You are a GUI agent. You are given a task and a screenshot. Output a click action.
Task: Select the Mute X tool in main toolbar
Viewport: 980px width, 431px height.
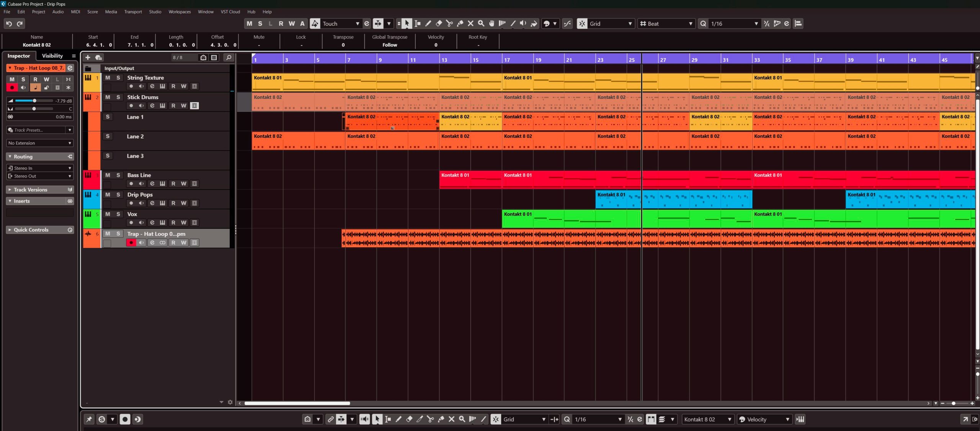click(x=470, y=23)
